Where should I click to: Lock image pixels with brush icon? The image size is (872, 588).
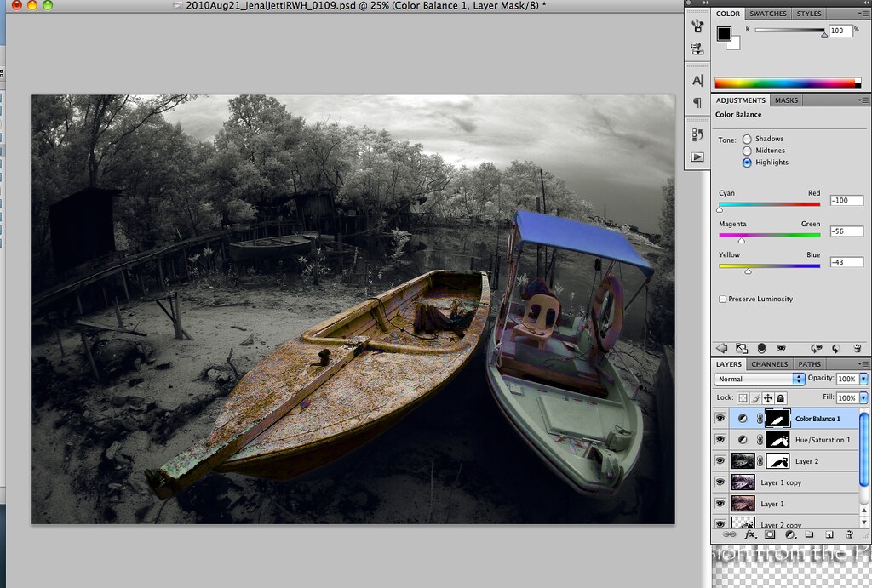(x=755, y=398)
